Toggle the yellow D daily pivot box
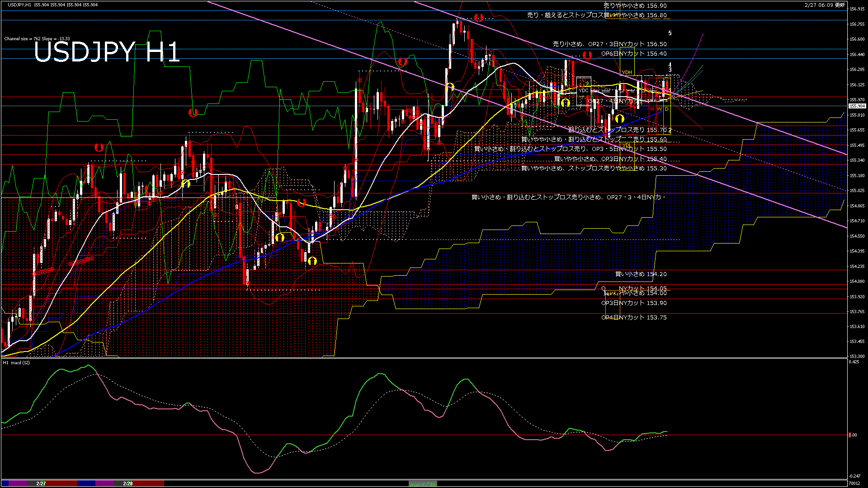This screenshot has width=868, height=488. (666, 109)
